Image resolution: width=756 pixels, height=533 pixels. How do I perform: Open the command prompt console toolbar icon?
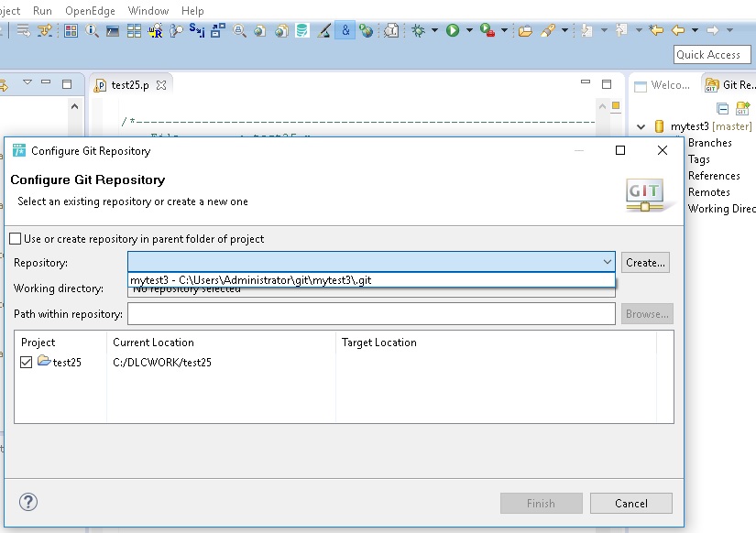(113, 31)
